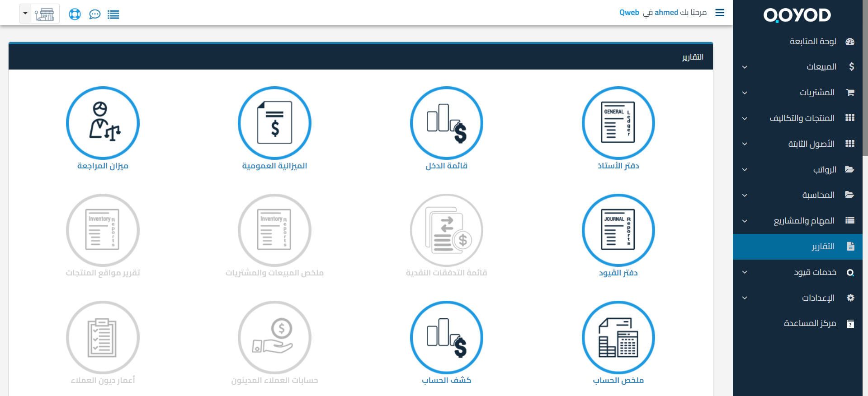The width and height of the screenshot is (868, 396).
Task: Expand the Products and Costs menu chevron
Action: click(745, 119)
